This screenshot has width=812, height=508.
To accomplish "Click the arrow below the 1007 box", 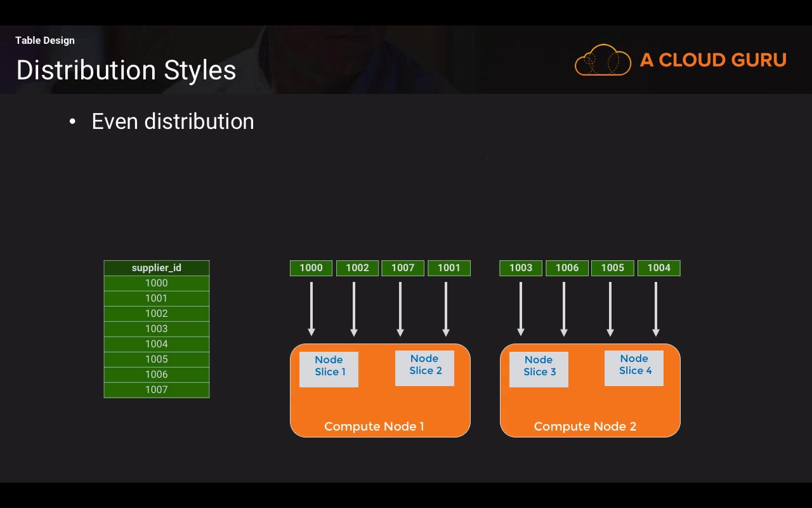I will tap(400, 309).
